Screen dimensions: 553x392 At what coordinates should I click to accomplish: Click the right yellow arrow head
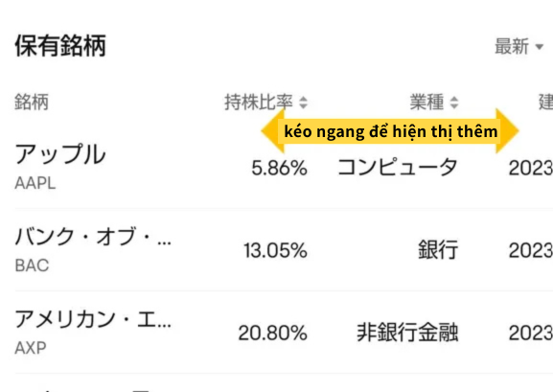507,131
